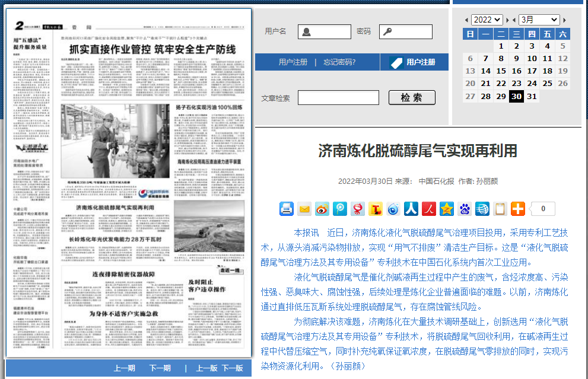Screen dimensions: 588x379
Task: Open the month dropdown showing 3月
Action: (x=539, y=20)
